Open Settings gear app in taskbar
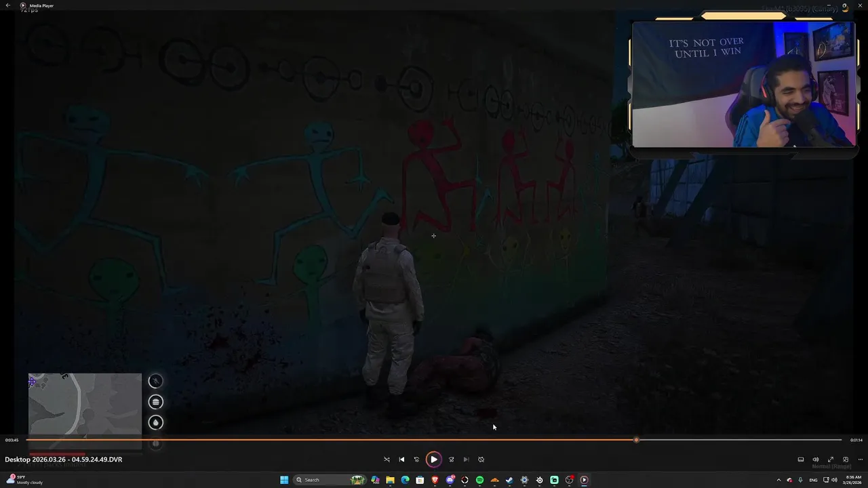Viewport: 868px width, 488px height. tap(524, 480)
